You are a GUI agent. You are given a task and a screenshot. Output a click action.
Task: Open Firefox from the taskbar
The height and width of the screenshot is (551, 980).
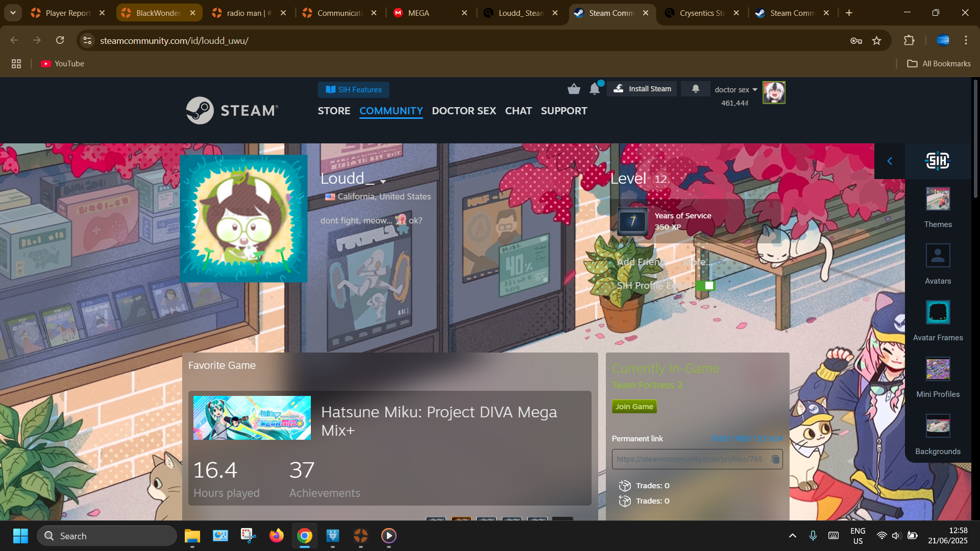[276, 536]
